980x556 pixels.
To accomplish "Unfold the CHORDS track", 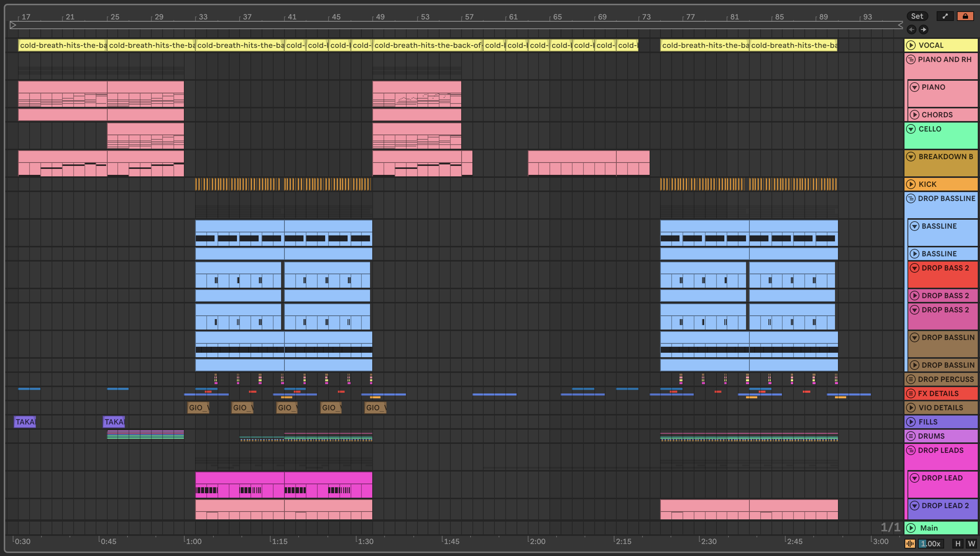I will (x=914, y=115).
